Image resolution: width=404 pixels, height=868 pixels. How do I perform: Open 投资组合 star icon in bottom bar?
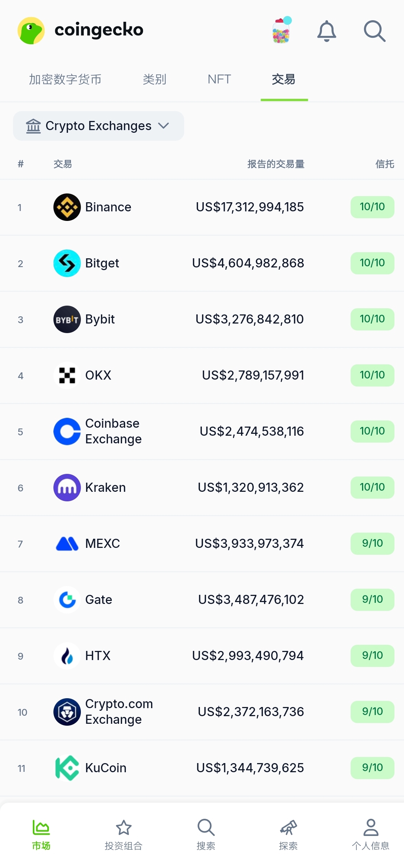tap(124, 828)
